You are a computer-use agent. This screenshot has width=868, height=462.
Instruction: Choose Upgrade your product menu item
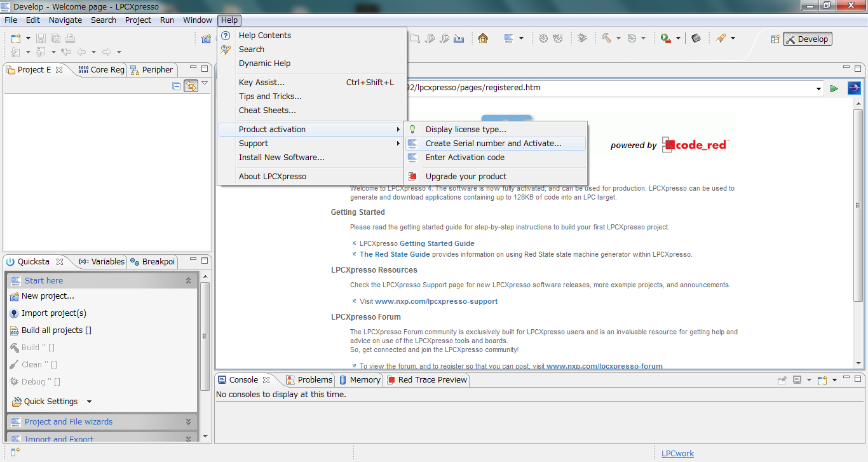495,177
